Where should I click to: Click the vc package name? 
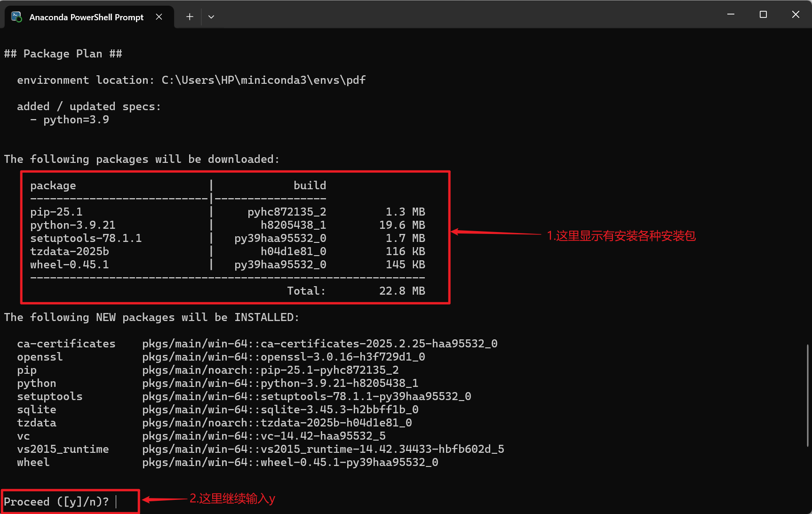tap(24, 436)
